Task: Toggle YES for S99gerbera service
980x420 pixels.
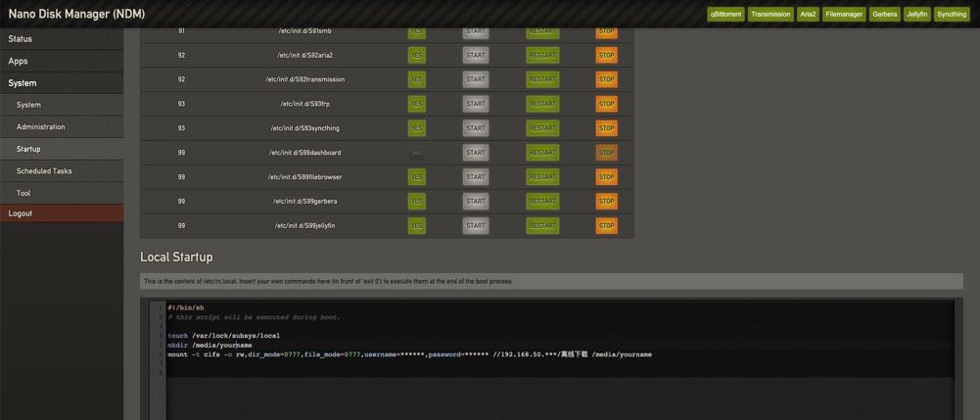Action: point(416,202)
